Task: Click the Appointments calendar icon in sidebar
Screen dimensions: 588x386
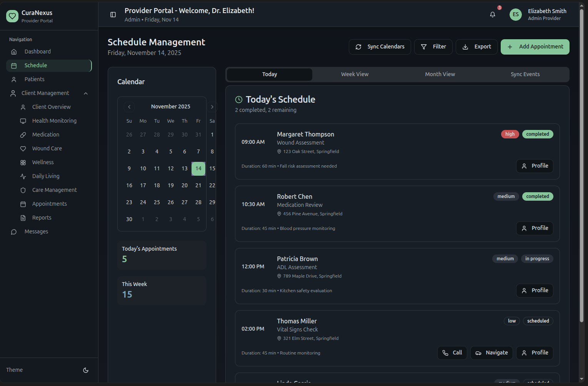Action: (23, 204)
